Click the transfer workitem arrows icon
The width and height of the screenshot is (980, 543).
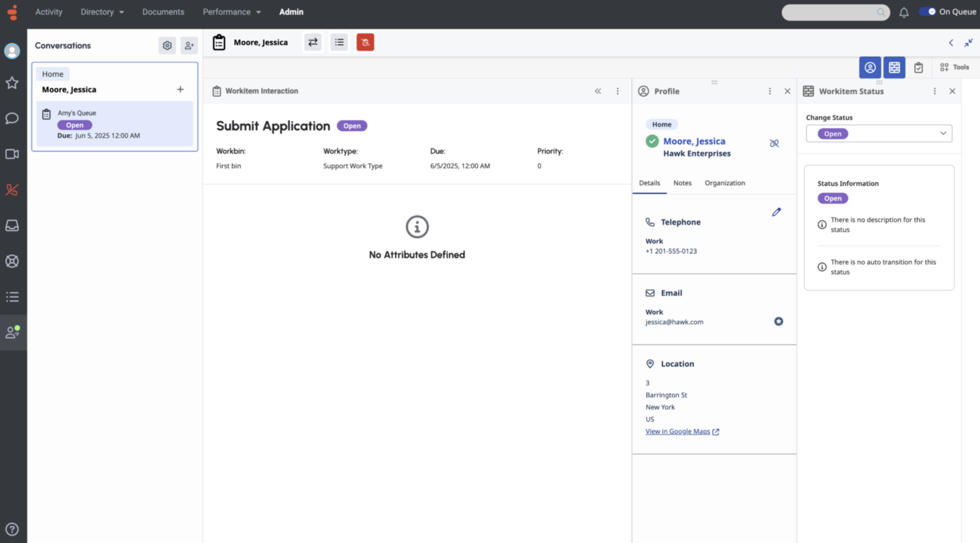click(313, 42)
